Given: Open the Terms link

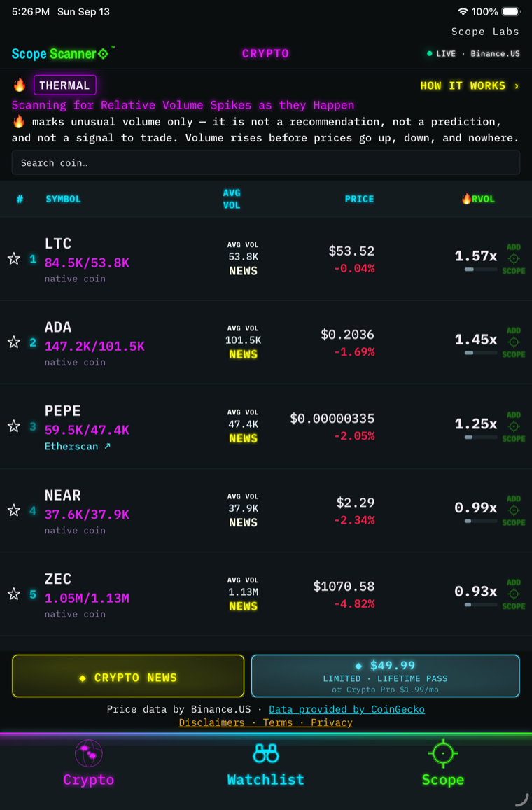Looking at the screenshot, I should 277,722.
